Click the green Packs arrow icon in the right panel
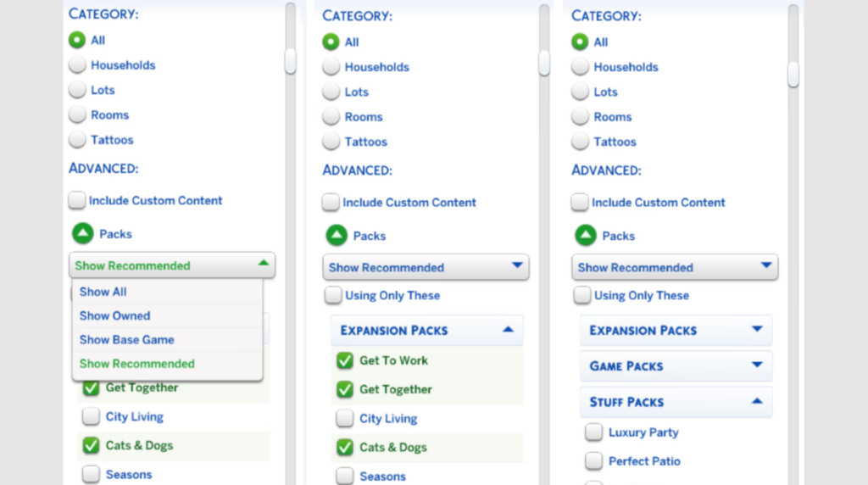The image size is (868, 485). 586,236
